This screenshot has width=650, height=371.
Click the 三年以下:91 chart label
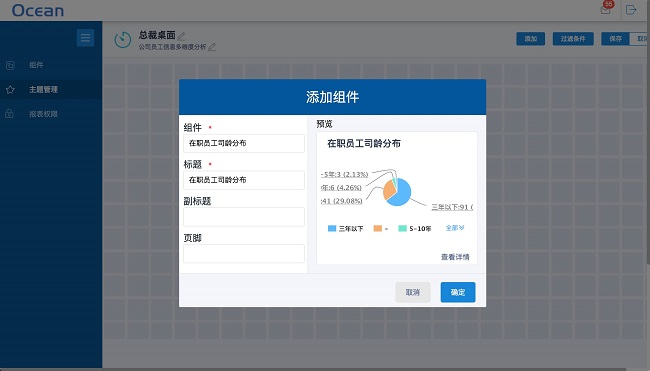click(452, 207)
